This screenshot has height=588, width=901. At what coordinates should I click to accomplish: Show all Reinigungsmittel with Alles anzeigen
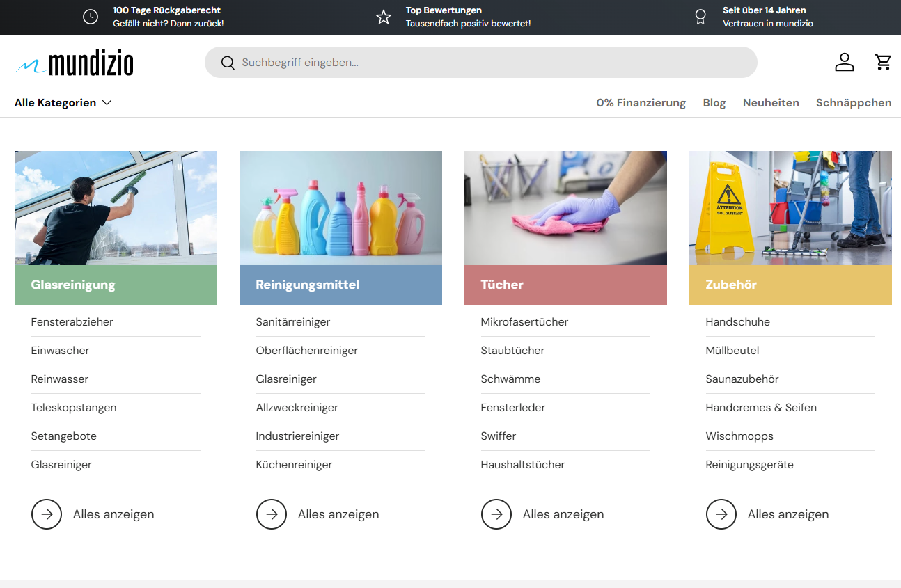click(338, 514)
